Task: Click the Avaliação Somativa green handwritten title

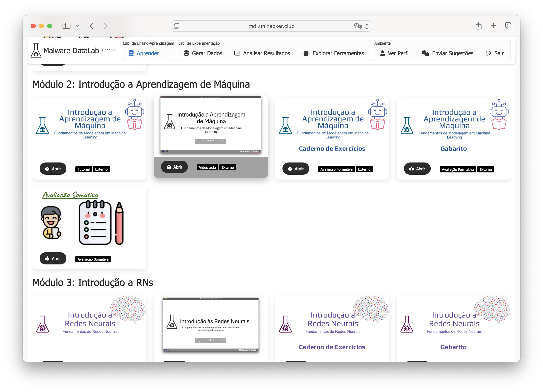Action: coord(70,195)
